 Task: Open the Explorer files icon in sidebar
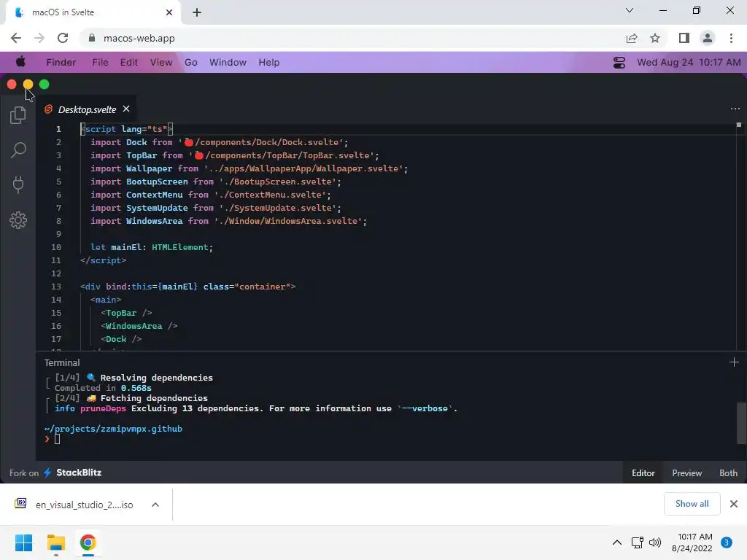click(18, 114)
